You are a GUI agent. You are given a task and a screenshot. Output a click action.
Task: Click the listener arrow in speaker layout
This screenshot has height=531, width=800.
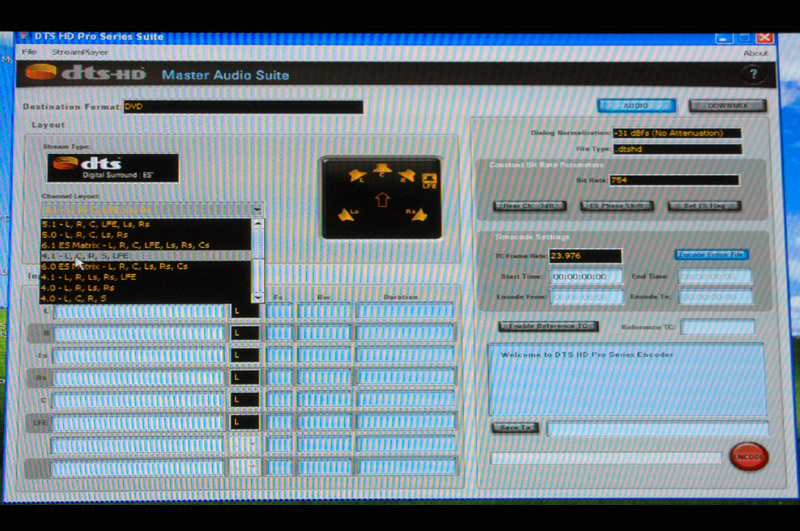pyautogui.click(x=382, y=199)
